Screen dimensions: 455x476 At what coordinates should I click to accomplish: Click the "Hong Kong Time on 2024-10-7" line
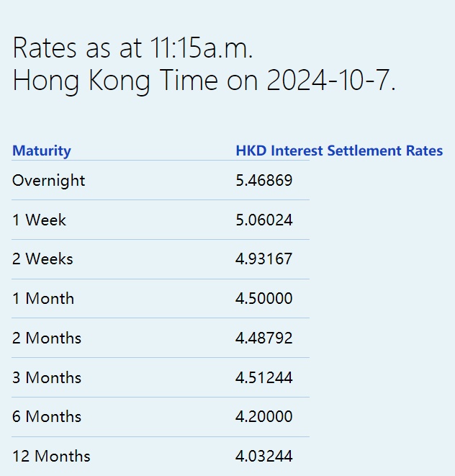204,81
